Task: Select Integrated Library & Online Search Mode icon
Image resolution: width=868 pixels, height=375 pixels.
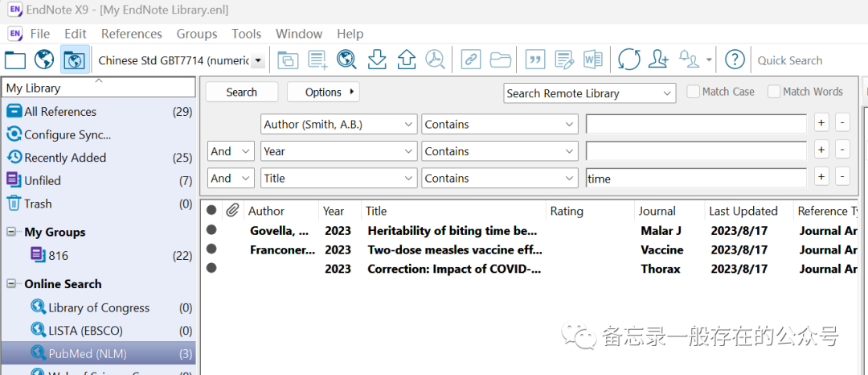Action: [74, 60]
